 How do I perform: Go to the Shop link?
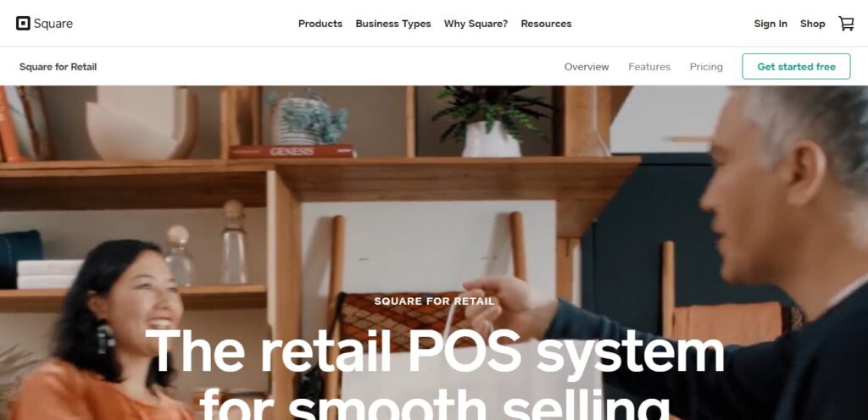click(x=812, y=24)
